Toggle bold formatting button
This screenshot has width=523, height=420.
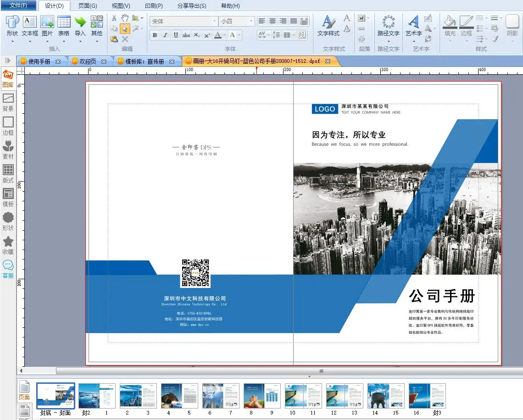pos(155,35)
